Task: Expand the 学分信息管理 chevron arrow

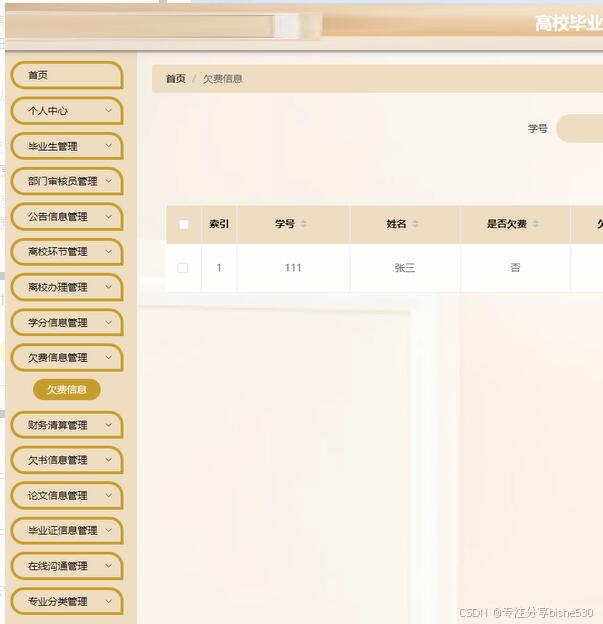Action: [x=108, y=322]
